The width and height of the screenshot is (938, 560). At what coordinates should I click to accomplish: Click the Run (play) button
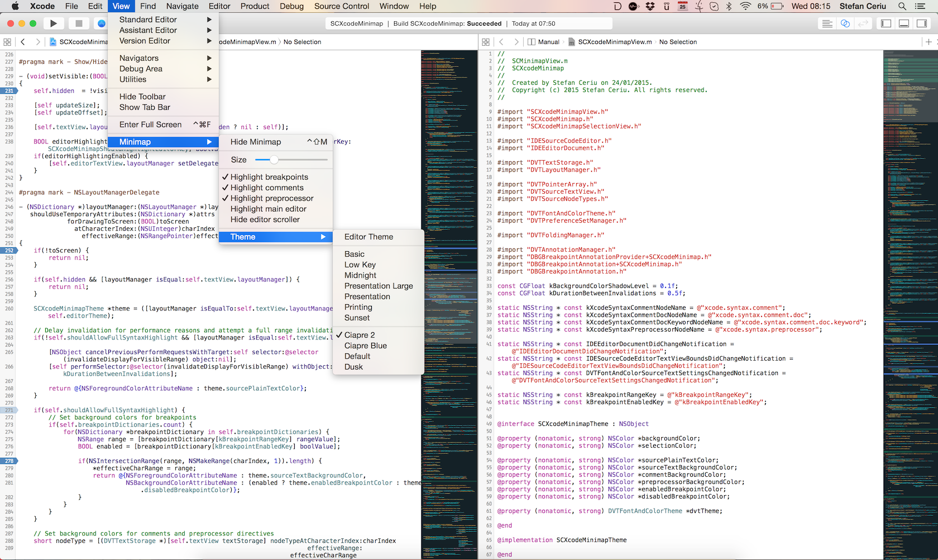(x=54, y=23)
